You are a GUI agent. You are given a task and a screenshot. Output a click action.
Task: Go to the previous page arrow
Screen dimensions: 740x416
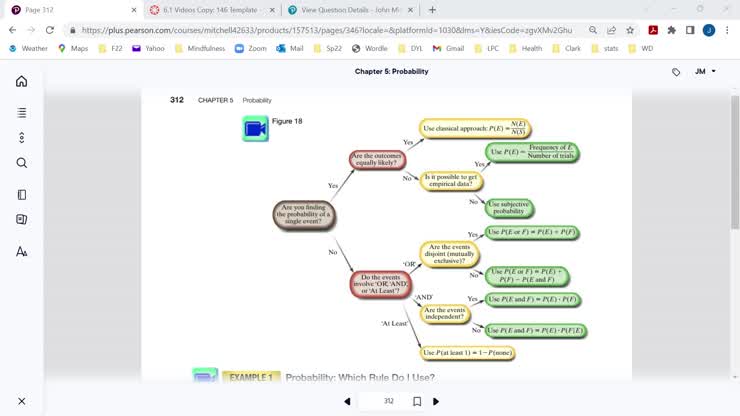click(347, 401)
